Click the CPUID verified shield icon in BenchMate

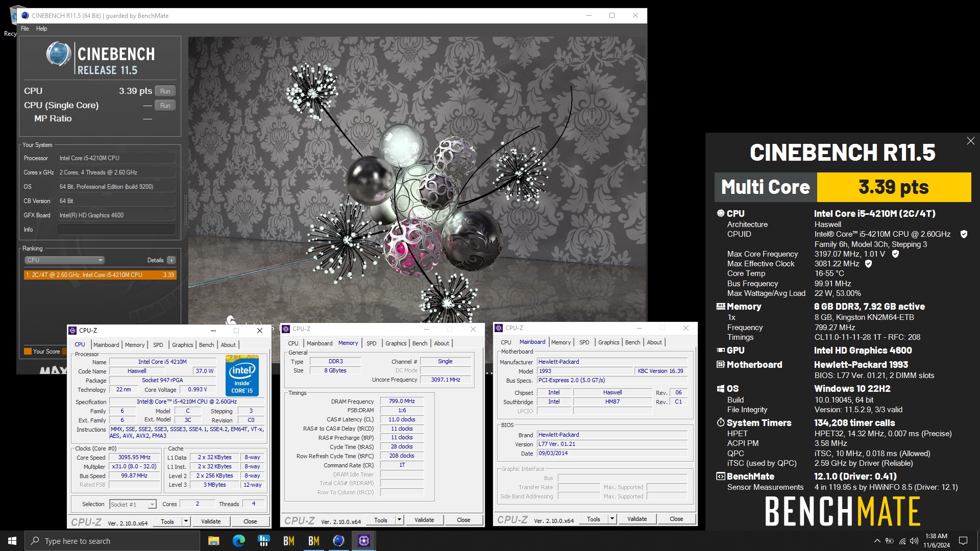pos(964,234)
